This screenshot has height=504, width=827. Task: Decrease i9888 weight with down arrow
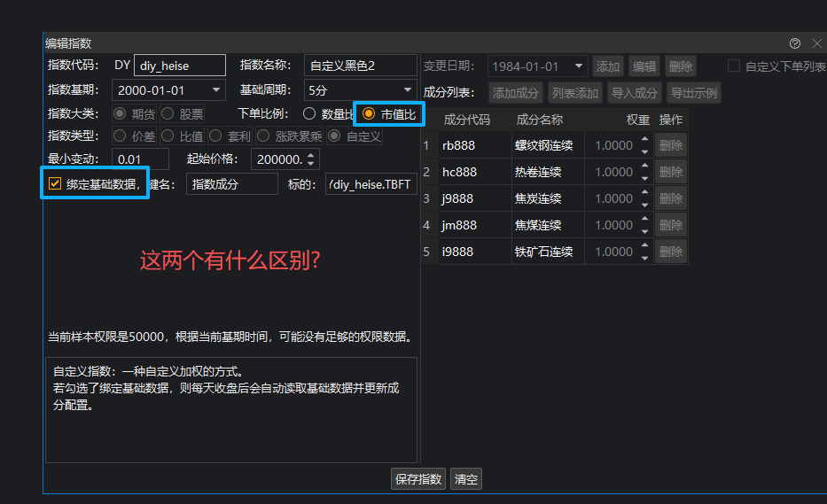point(644,257)
